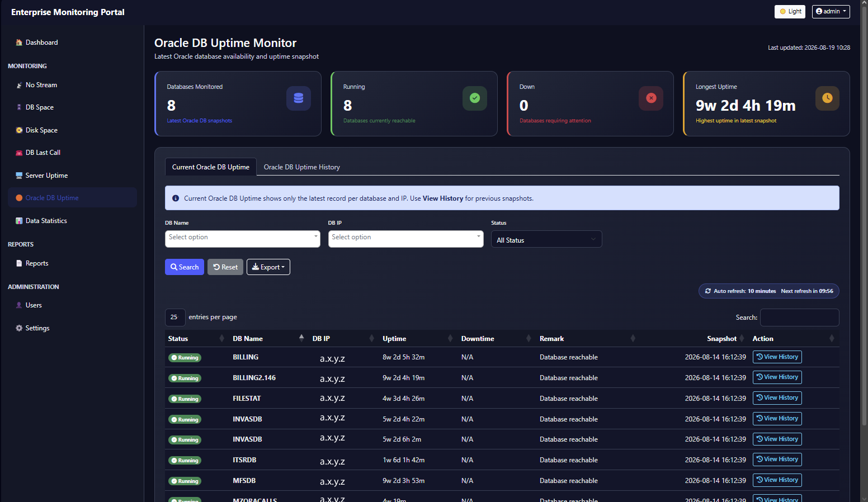Sort table by Action column
This screenshot has width=868, height=502.
click(x=794, y=339)
